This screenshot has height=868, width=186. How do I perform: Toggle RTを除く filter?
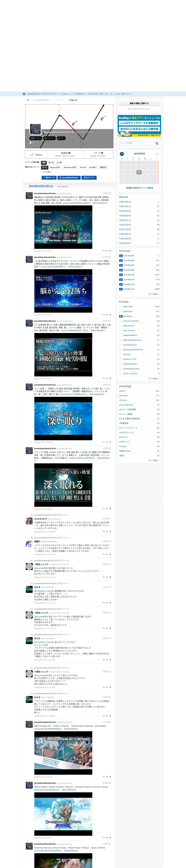[93, 168]
